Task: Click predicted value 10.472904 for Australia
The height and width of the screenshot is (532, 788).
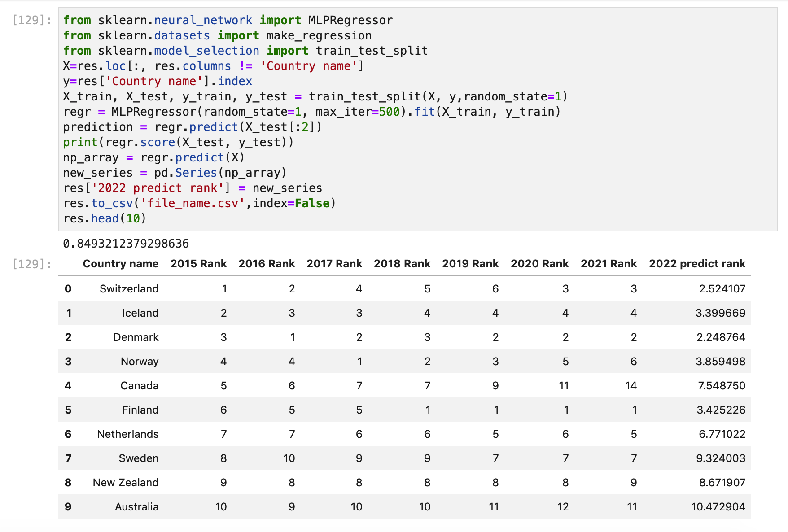Action: point(718,507)
